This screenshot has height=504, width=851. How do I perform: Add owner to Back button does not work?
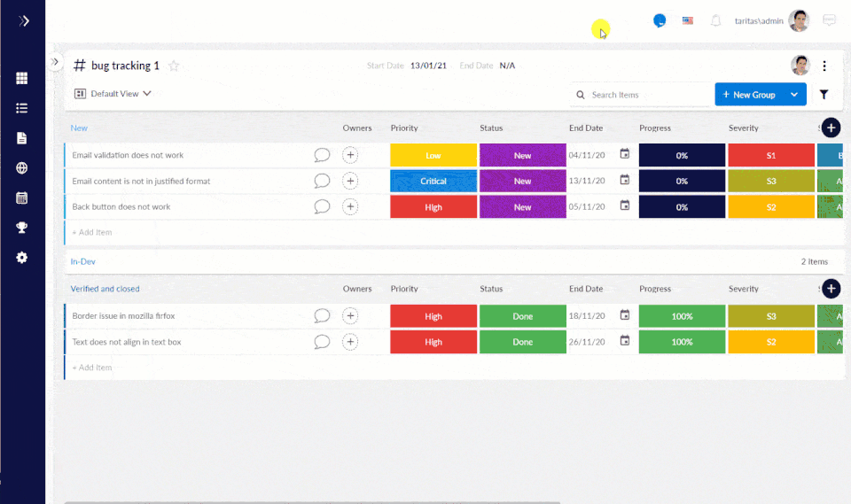pos(350,206)
